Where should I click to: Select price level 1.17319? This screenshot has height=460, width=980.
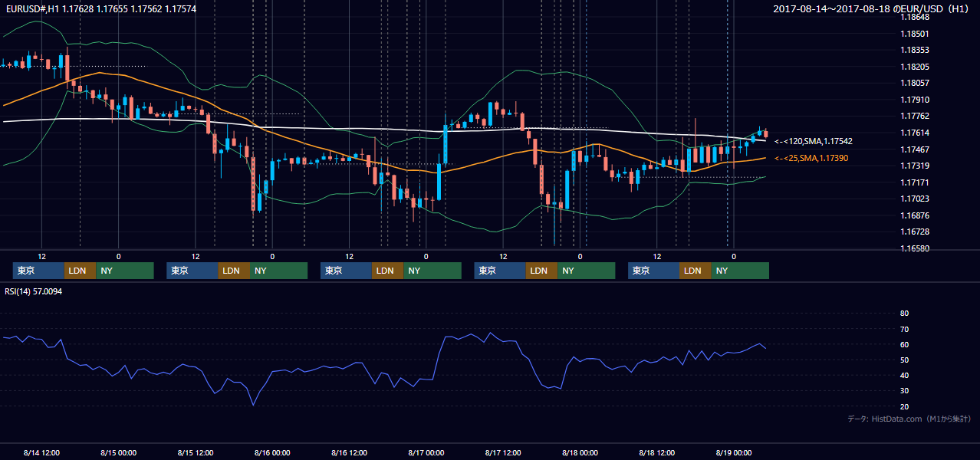[x=914, y=166]
